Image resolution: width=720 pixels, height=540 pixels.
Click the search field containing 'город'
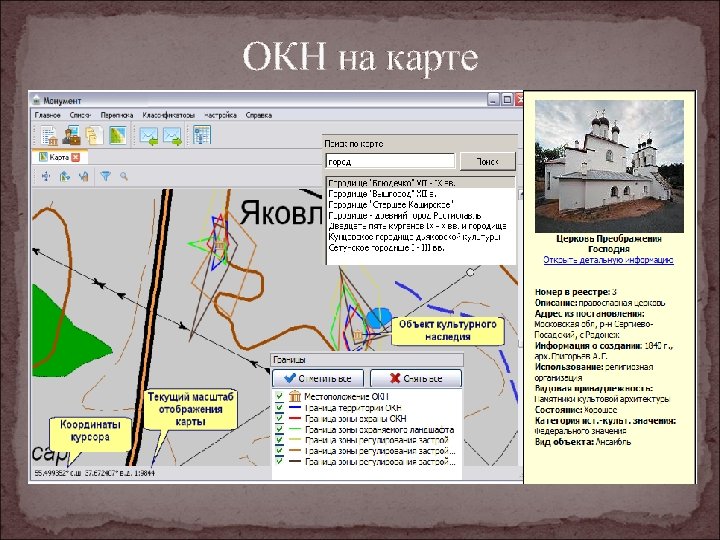click(x=390, y=162)
